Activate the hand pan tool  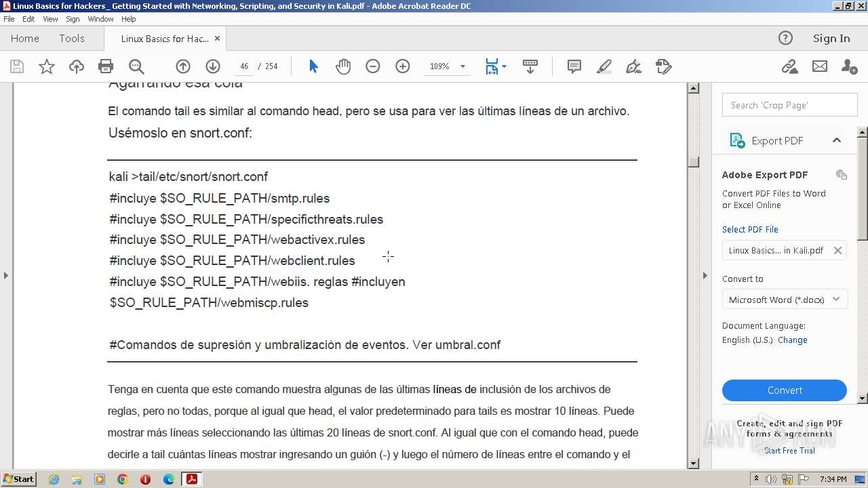coord(343,66)
